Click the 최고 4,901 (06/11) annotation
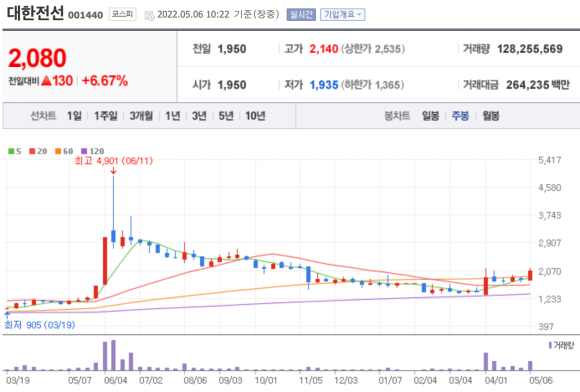 [x=114, y=161]
